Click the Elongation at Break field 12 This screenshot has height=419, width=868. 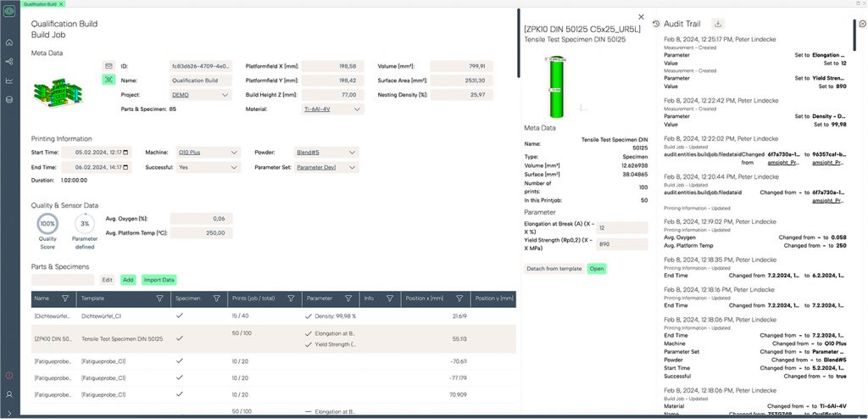pyautogui.click(x=622, y=228)
